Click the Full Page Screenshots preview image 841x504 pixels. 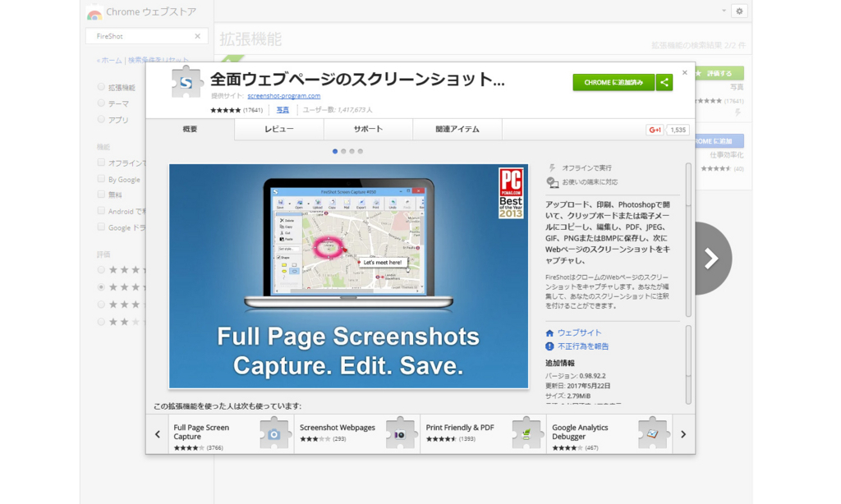(348, 276)
